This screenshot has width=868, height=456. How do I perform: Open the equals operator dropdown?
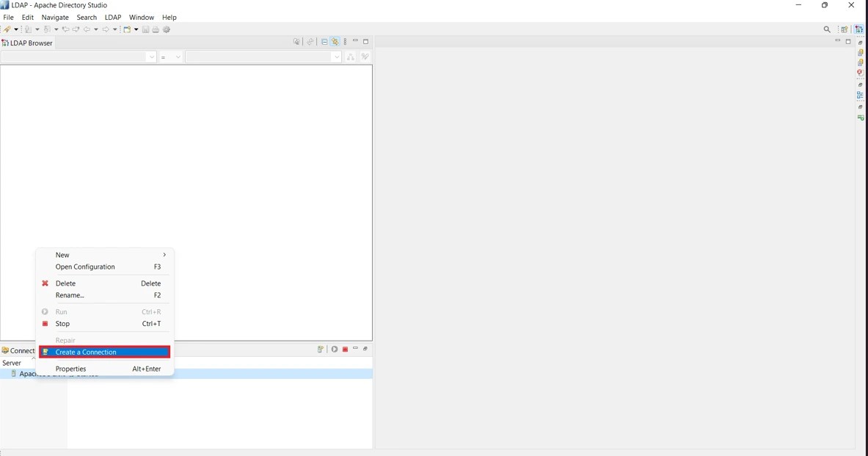(170, 57)
